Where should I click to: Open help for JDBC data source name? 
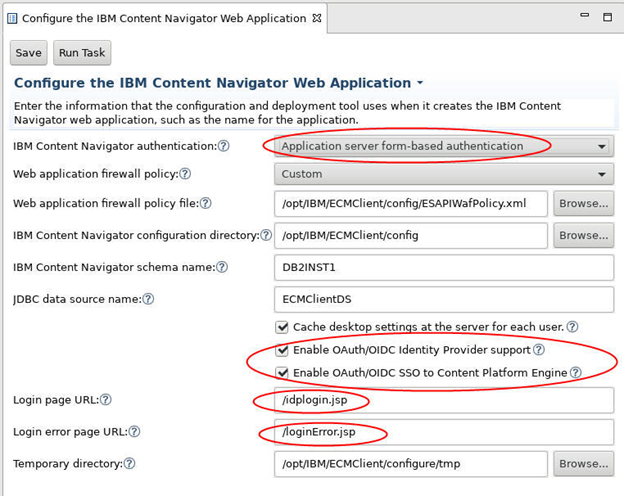point(148,299)
